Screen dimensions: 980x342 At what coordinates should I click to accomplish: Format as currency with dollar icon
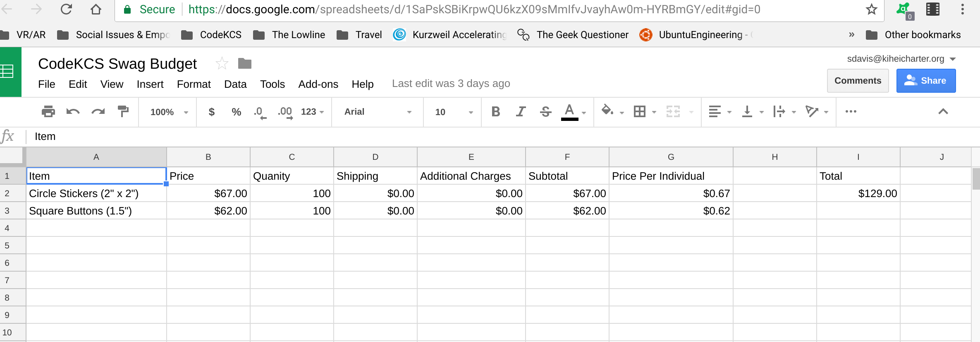[211, 112]
